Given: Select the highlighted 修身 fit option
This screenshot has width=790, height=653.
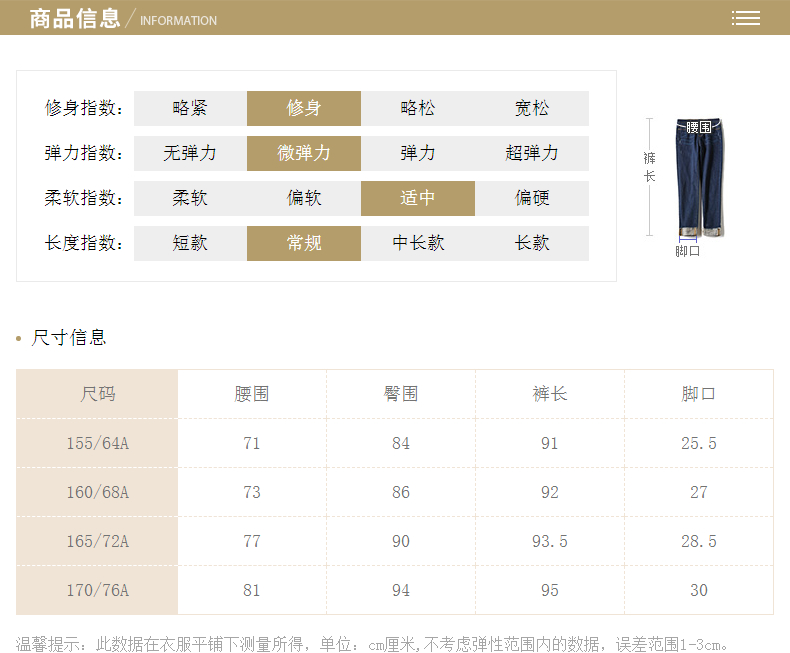Looking at the screenshot, I should click(304, 108).
